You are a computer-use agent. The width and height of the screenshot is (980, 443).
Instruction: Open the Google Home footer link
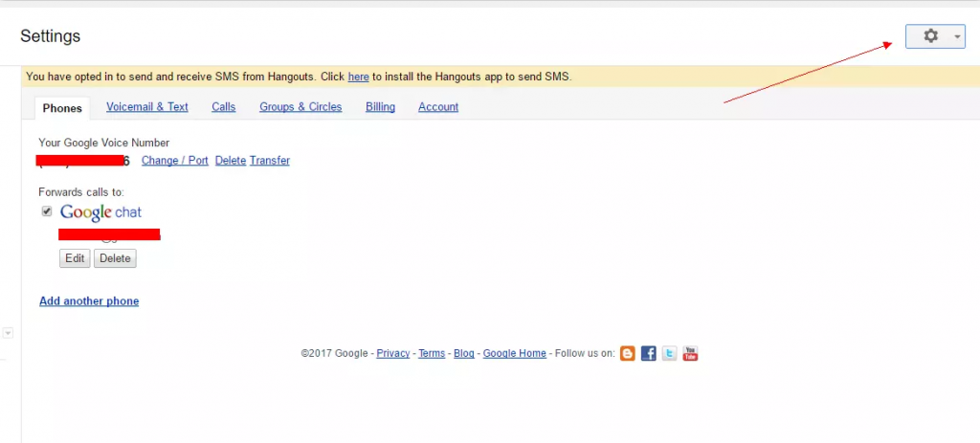coord(514,354)
